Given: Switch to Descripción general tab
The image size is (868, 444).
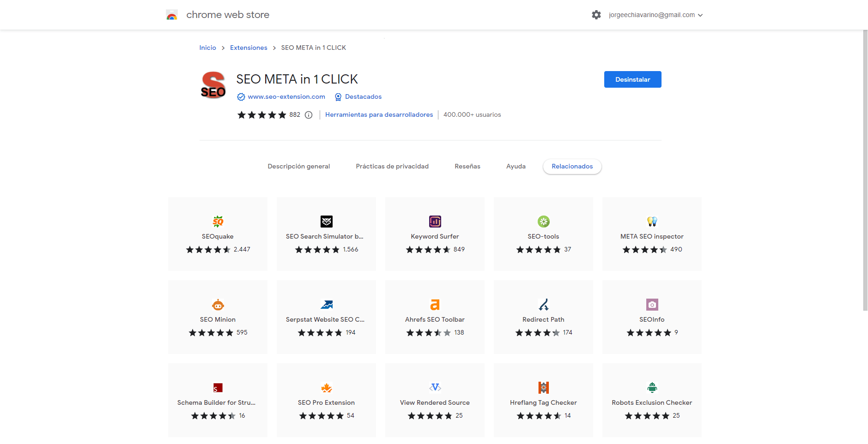Looking at the screenshot, I should (x=299, y=166).
